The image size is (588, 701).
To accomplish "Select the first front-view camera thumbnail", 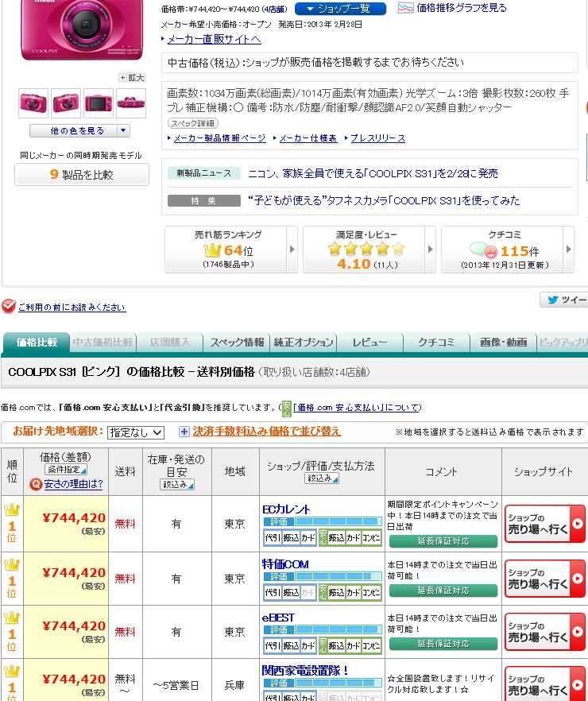I will 33,103.
